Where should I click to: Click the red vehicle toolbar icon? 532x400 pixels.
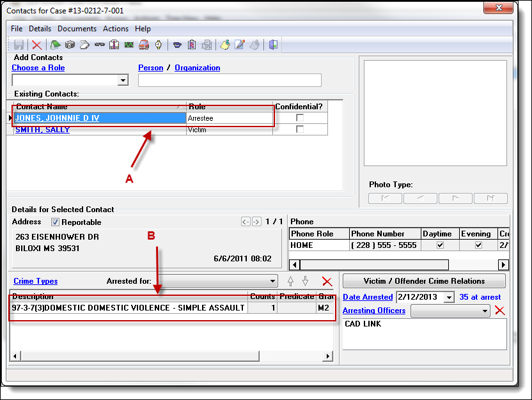pos(144,45)
